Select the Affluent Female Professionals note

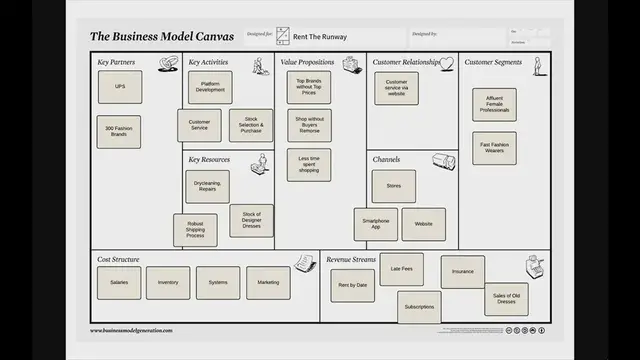coord(494,104)
